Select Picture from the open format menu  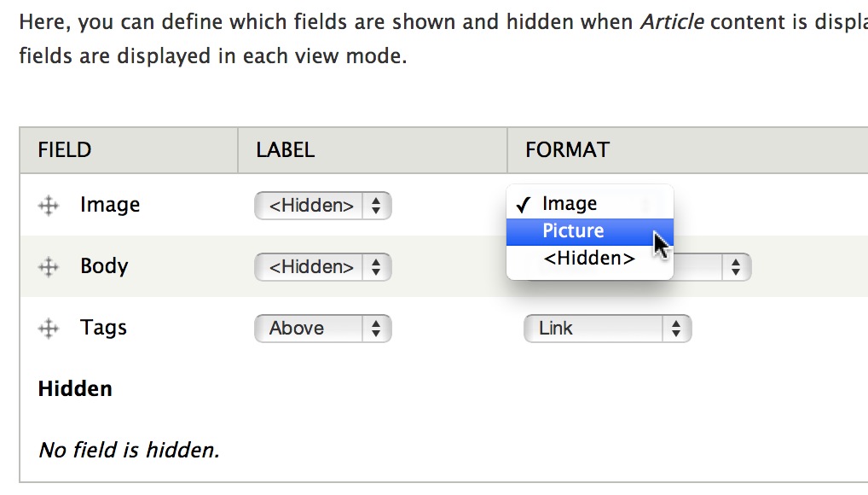[x=573, y=230]
